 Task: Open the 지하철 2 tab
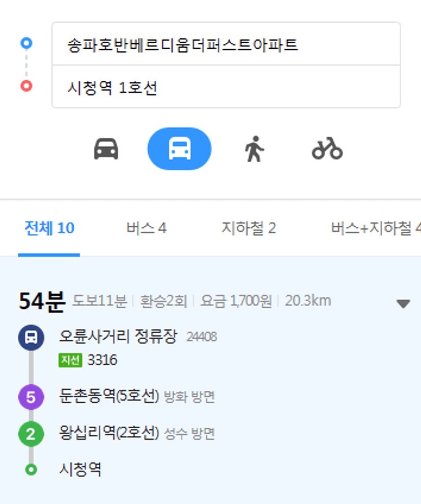point(248,228)
